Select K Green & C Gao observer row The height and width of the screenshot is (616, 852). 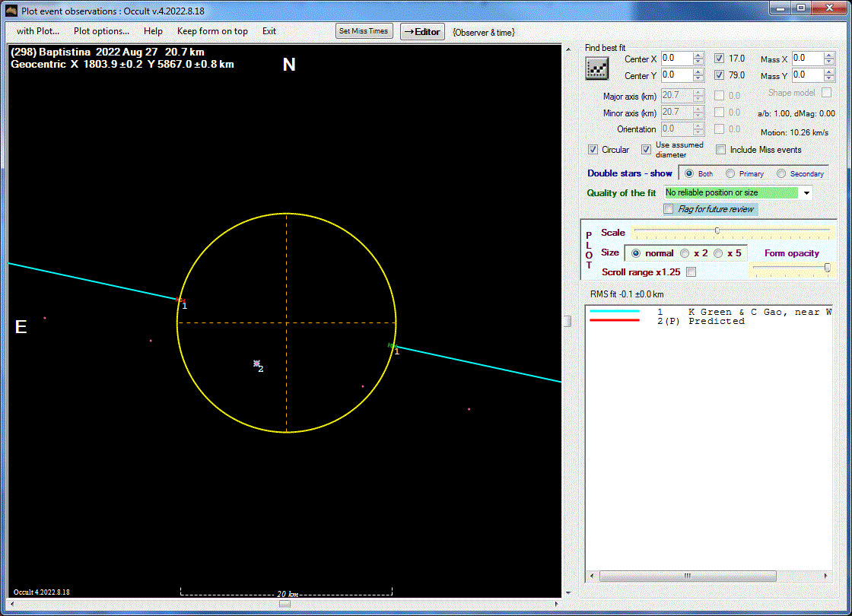pyautogui.click(x=710, y=312)
